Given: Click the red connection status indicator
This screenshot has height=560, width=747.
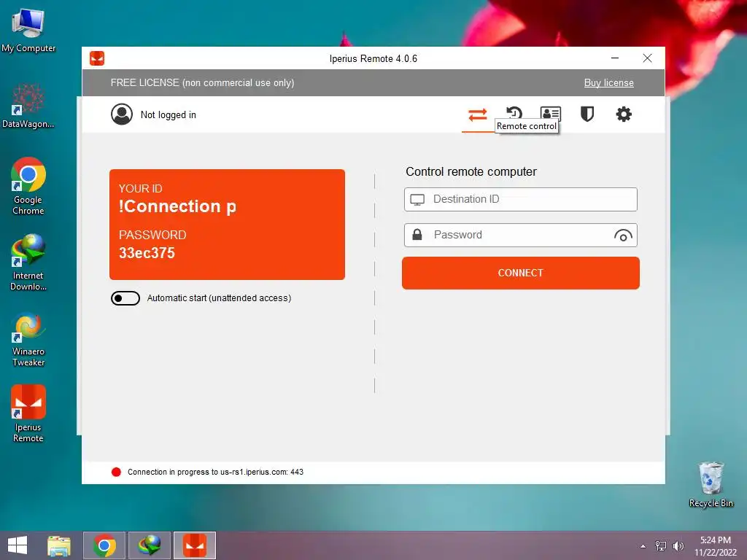Looking at the screenshot, I should pyautogui.click(x=116, y=472).
